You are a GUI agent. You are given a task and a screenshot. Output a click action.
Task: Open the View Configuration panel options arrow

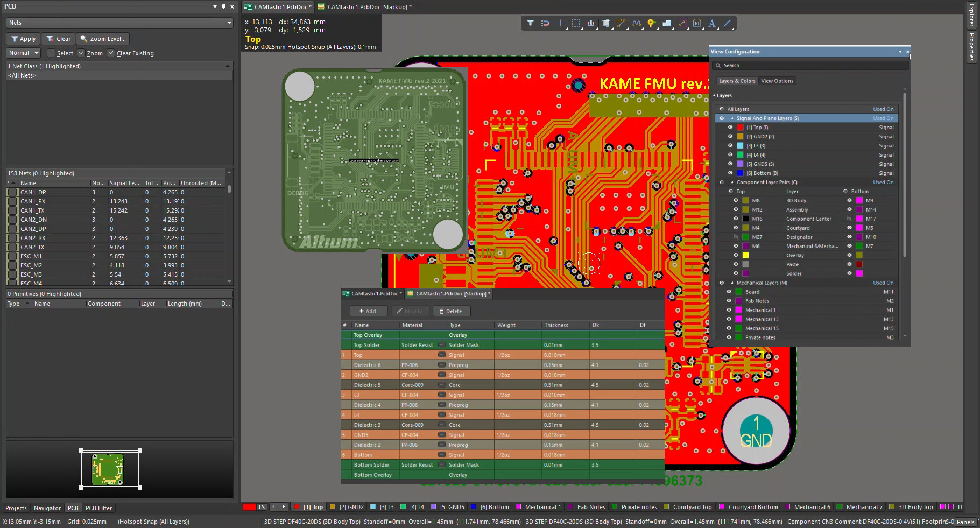click(900, 52)
